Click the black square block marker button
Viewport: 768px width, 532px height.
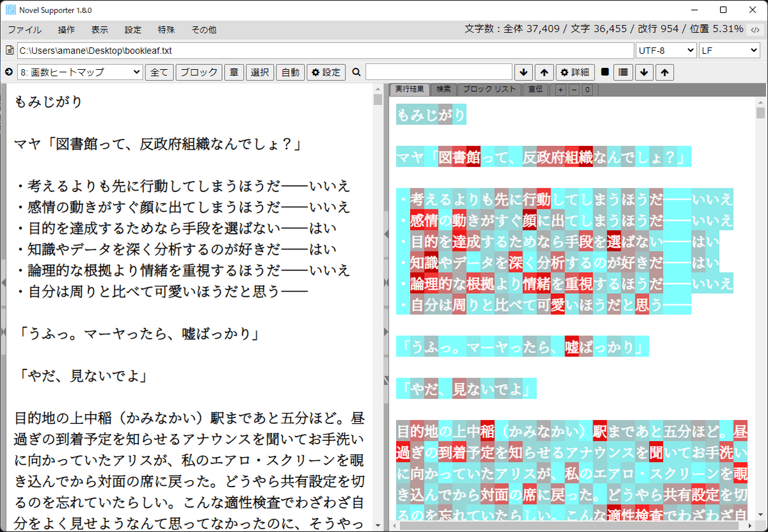coord(605,72)
